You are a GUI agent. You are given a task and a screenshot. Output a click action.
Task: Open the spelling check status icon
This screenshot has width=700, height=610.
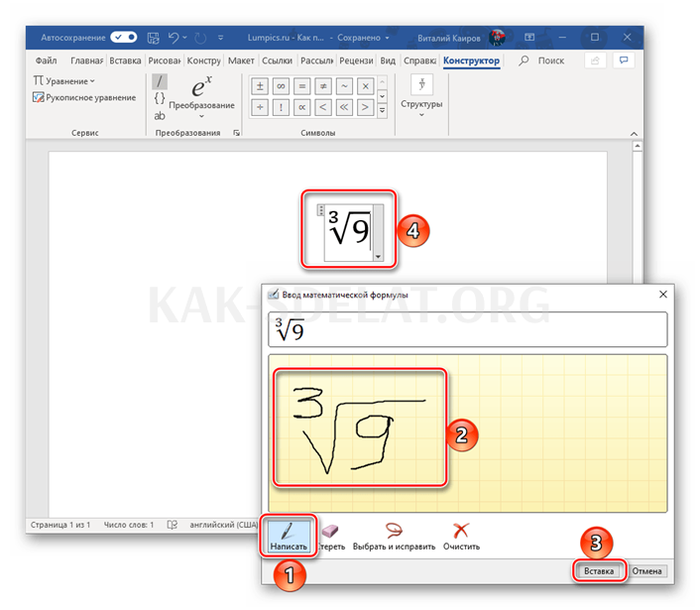tap(173, 525)
